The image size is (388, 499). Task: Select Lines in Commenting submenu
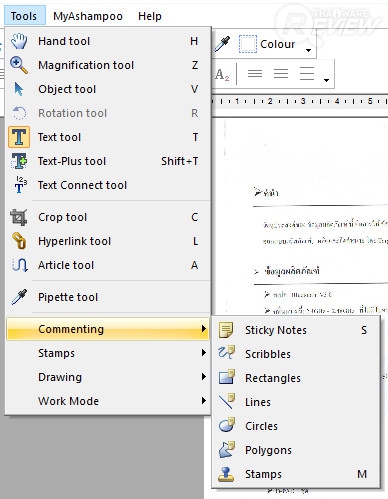pos(296,402)
